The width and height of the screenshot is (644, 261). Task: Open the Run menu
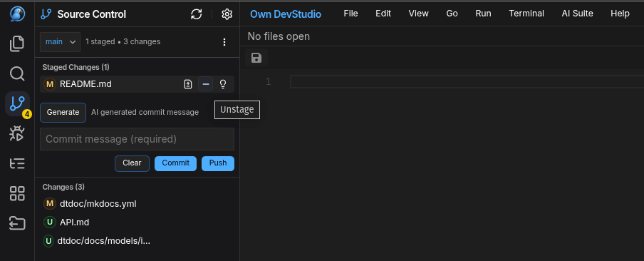click(484, 14)
